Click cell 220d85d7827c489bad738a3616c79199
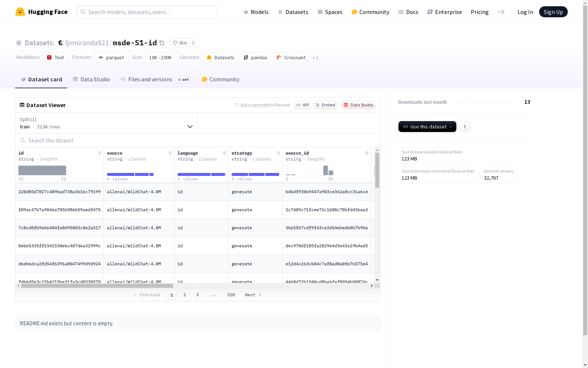588x368 pixels. click(x=60, y=192)
